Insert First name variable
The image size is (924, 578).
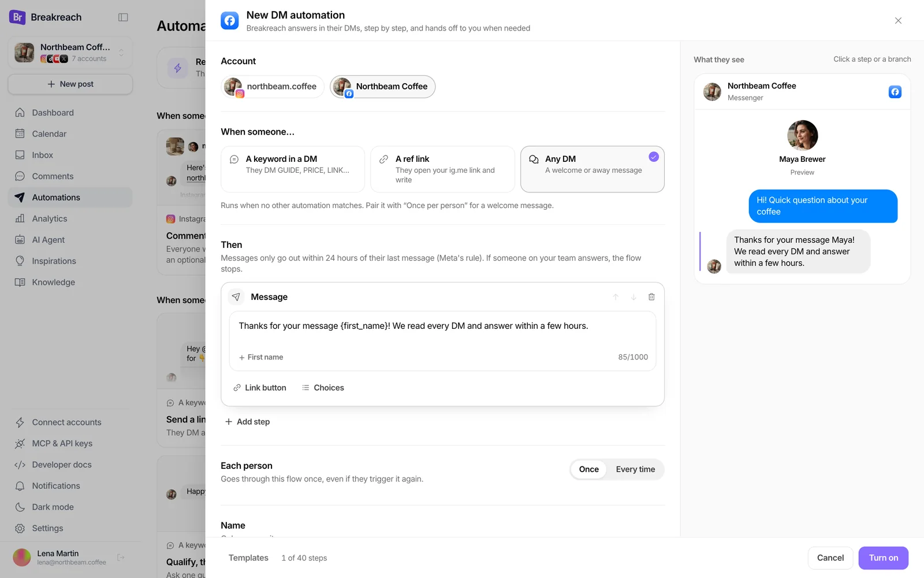click(261, 357)
